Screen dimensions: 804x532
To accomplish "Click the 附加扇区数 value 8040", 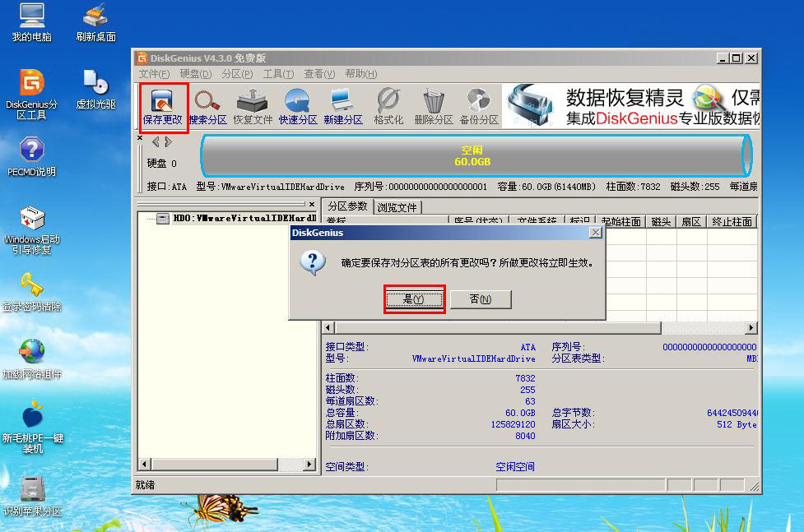I will [x=525, y=436].
